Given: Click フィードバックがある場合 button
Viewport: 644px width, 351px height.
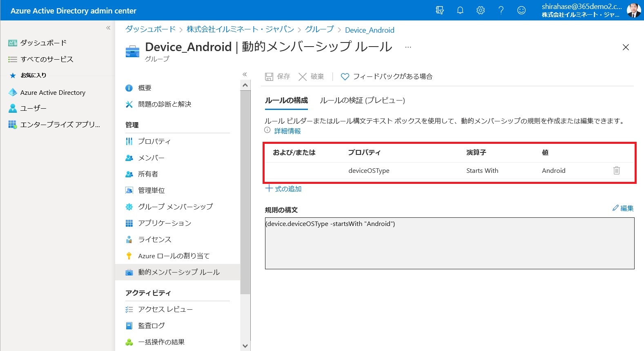Looking at the screenshot, I should (x=387, y=76).
